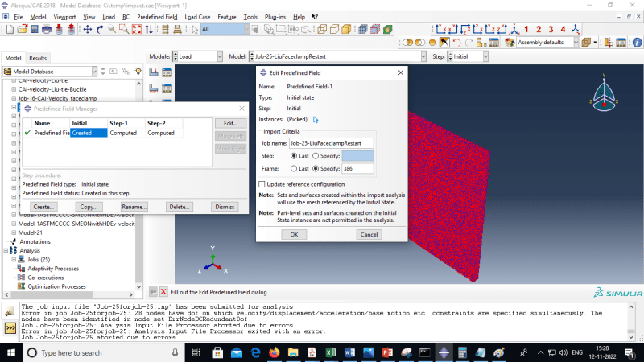The height and width of the screenshot is (362, 644).
Task: Click Dismiss in Predefined Field Manager
Action: coord(225,207)
